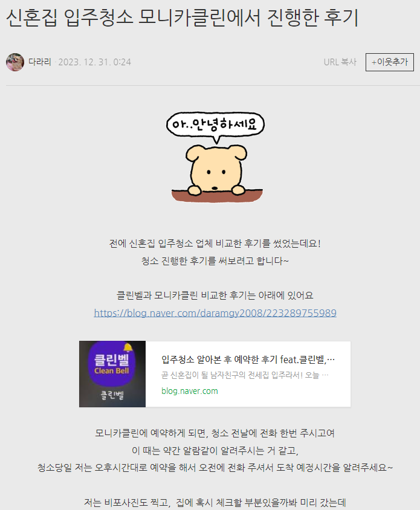Add the blogger via +이웃추가 button

(389, 62)
